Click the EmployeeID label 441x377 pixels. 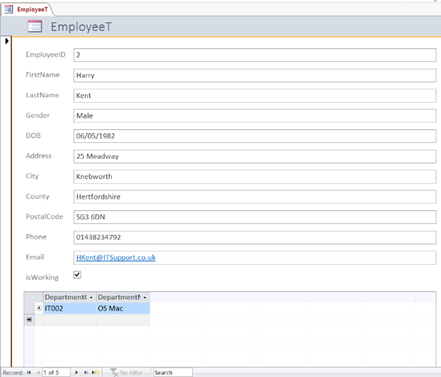[46, 55]
